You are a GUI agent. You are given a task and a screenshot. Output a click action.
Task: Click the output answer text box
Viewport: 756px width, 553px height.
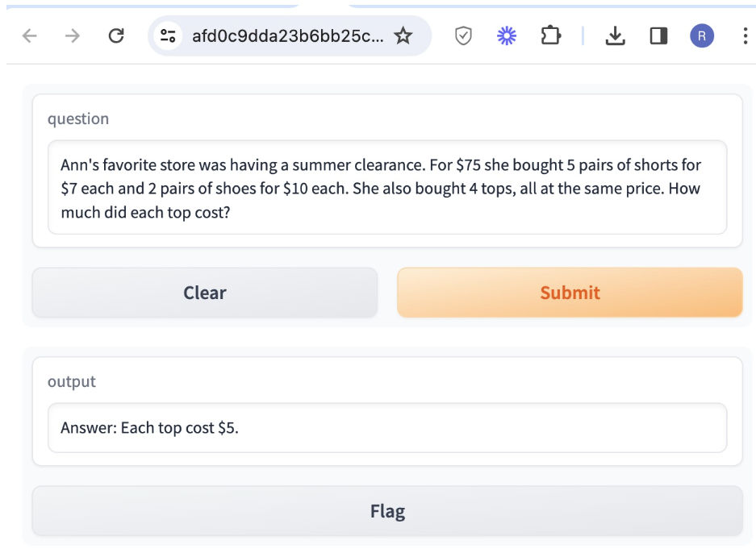(387, 427)
